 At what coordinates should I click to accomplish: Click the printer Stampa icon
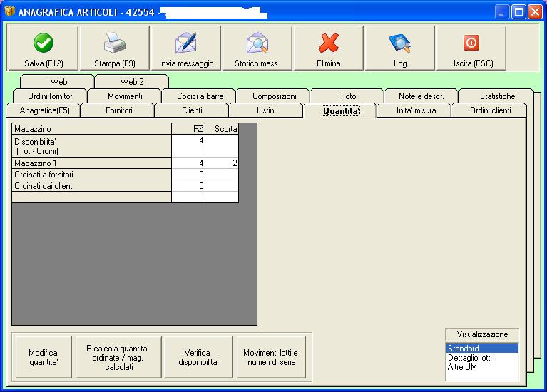point(114,43)
